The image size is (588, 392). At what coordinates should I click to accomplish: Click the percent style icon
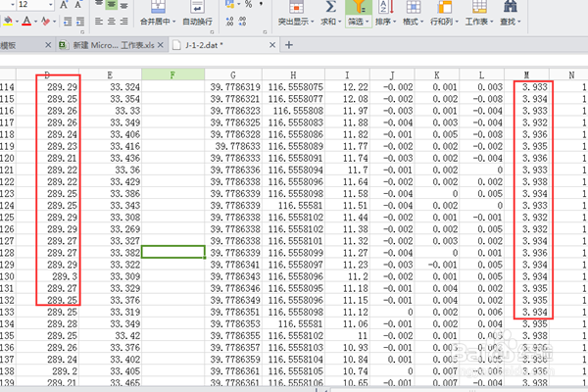(x=248, y=4)
